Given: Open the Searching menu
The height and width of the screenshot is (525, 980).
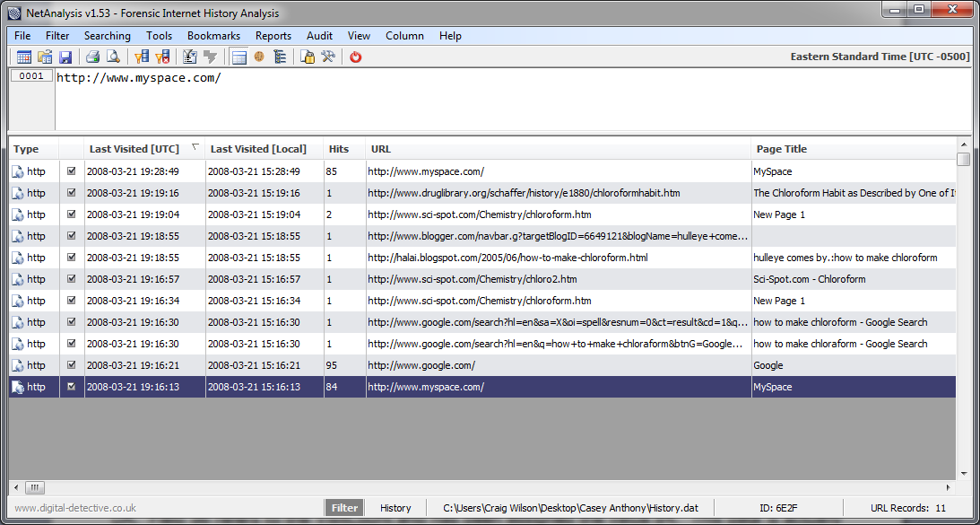Looking at the screenshot, I should [x=107, y=36].
